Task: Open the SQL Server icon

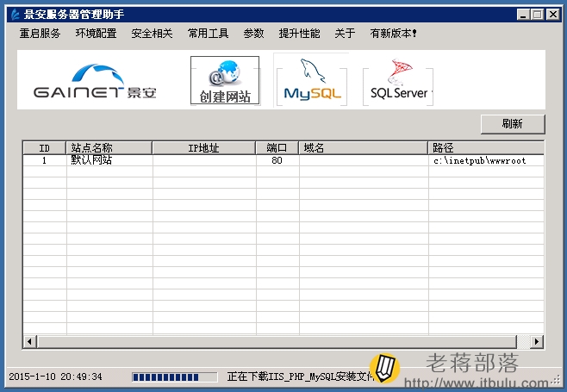Action: click(x=398, y=80)
